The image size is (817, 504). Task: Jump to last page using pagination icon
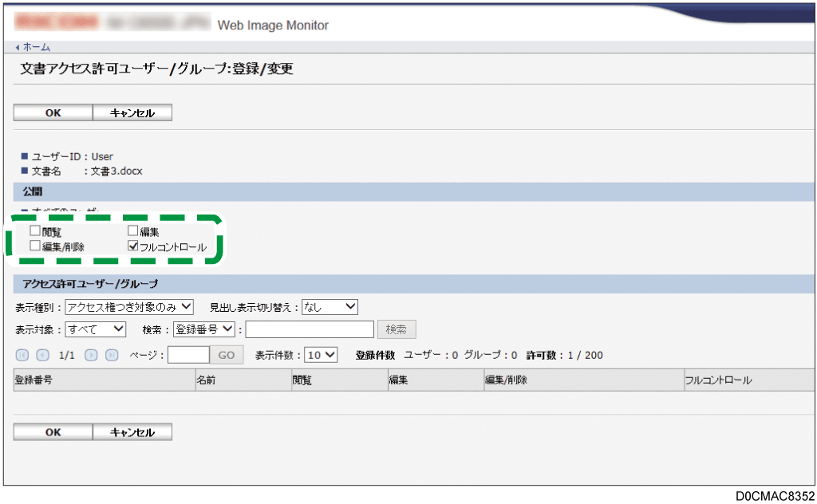point(112,354)
